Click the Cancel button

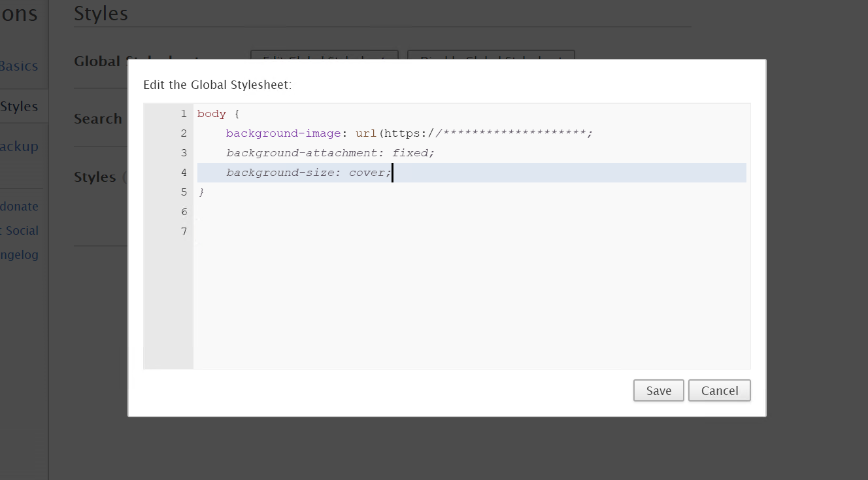point(719,390)
